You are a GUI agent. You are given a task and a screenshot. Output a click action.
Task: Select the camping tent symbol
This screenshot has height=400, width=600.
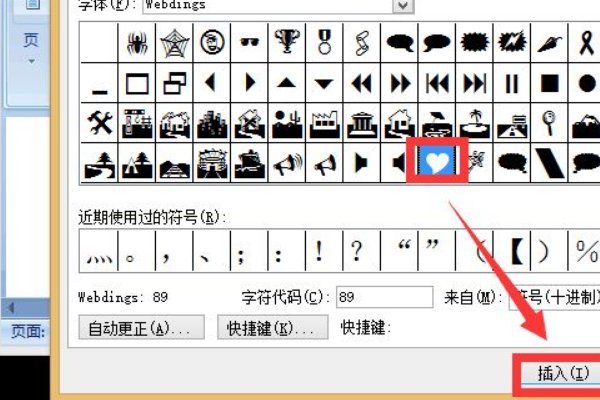(137, 163)
